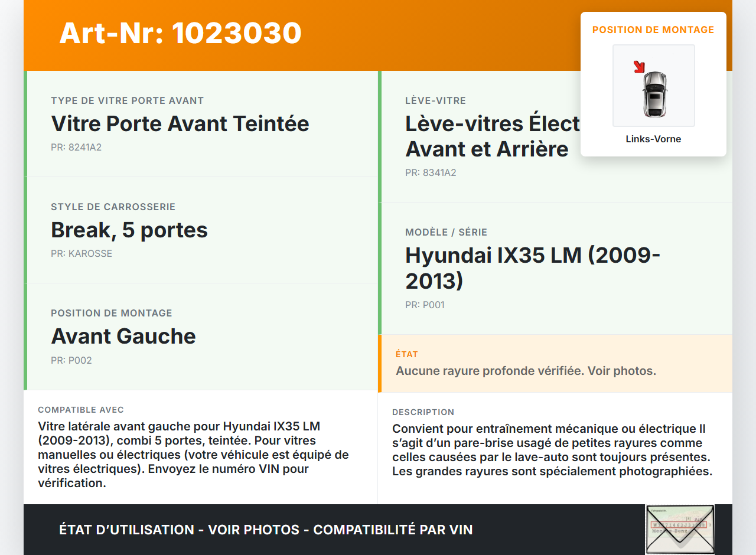Select the 'Art-Nr: 1023030' heading
756x555 pixels.
(x=180, y=33)
